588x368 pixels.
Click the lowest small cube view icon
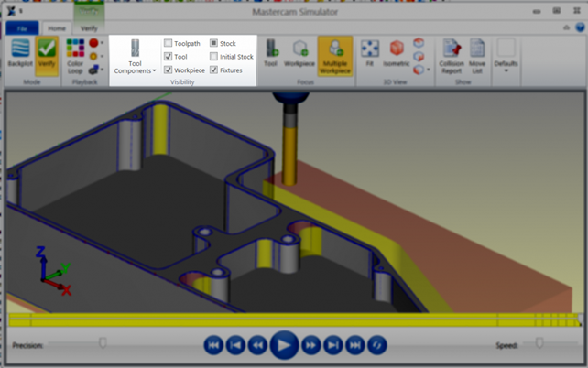click(419, 70)
